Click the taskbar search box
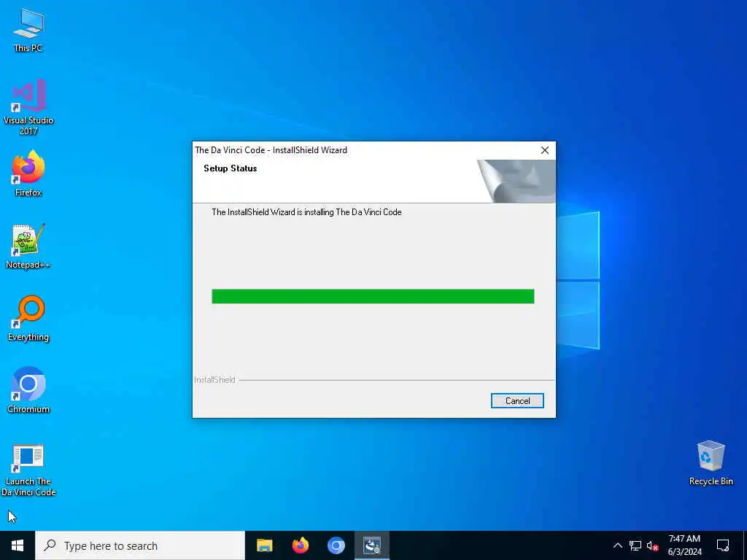Screen dimensions: 747x560 (x=140, y=545)
